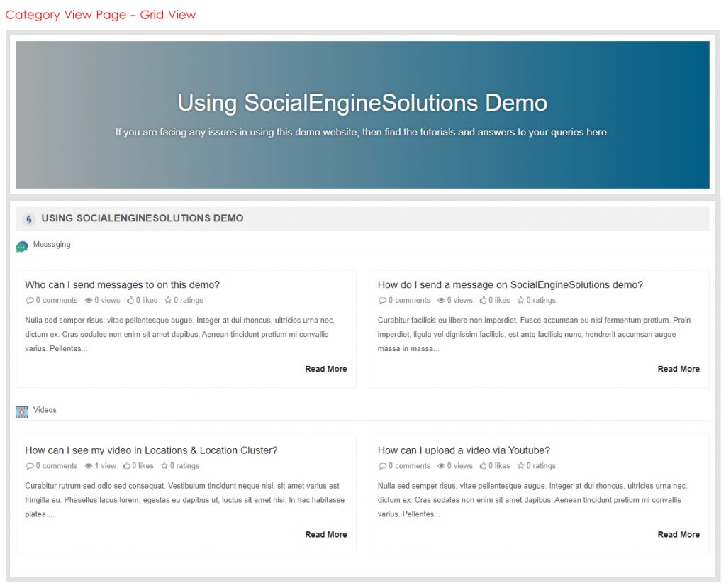Click Read More on the Youtube upload article
The height and width of the screenshot is (588, 726).
click(678, 534)
